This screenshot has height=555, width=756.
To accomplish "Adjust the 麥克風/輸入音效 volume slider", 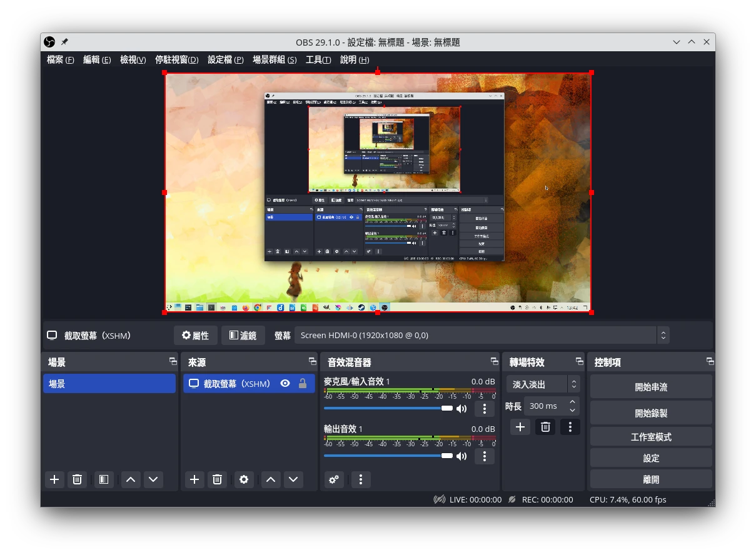I will pyautogui.click(x=446, y=408).
